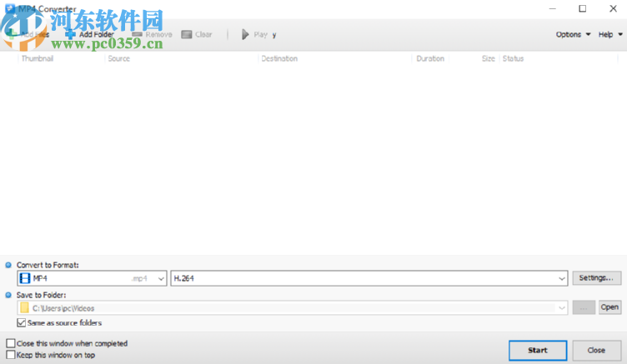The height and width of the screenshot is (364, 627).
Task: Enable Close this window when completed
Action: pyautogui.click(x=11, y=343)
